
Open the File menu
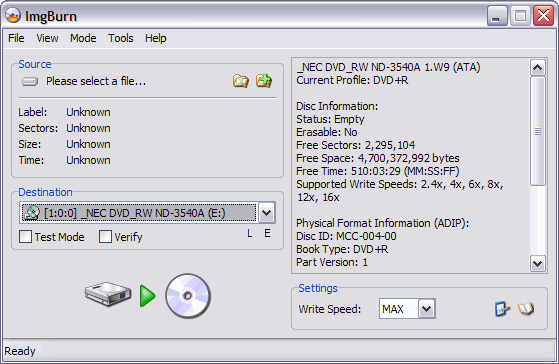16,38
